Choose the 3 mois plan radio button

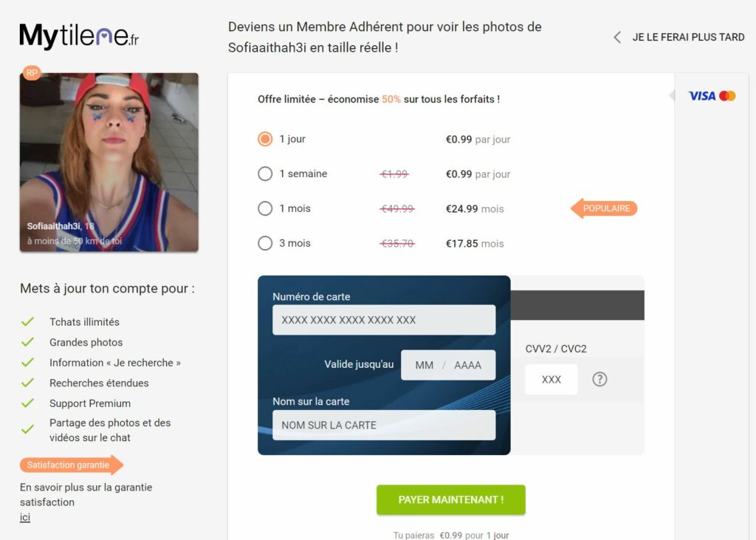[265, 243]
